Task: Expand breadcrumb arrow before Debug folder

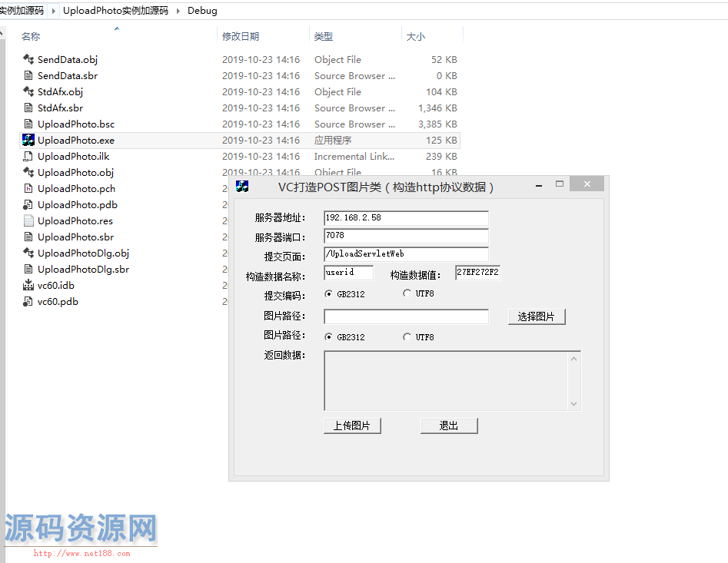Action: [x=179, y=11]
